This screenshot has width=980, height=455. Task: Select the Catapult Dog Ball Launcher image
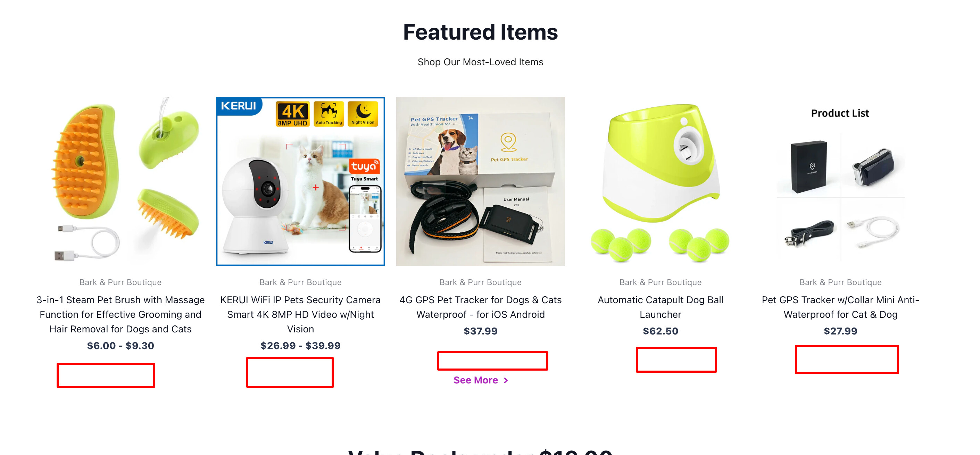pyautogui.click(x=660, y=181)
